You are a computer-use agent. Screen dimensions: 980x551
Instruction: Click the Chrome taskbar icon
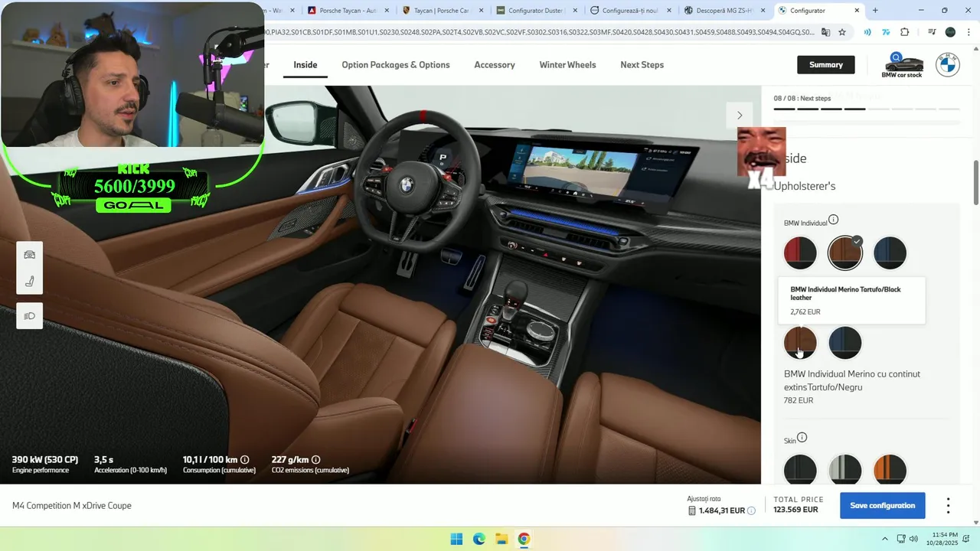coord(524,539)
